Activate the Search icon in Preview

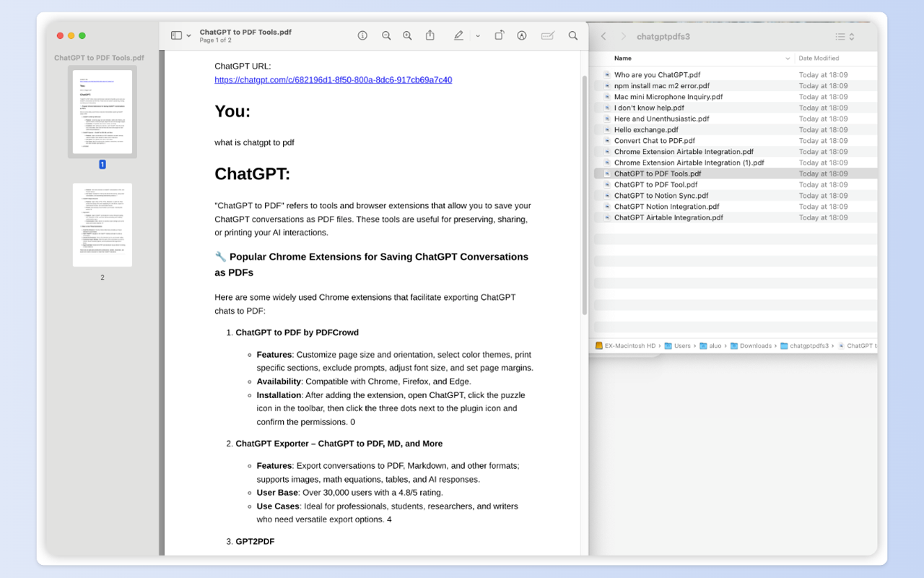[x=572, y=35]
